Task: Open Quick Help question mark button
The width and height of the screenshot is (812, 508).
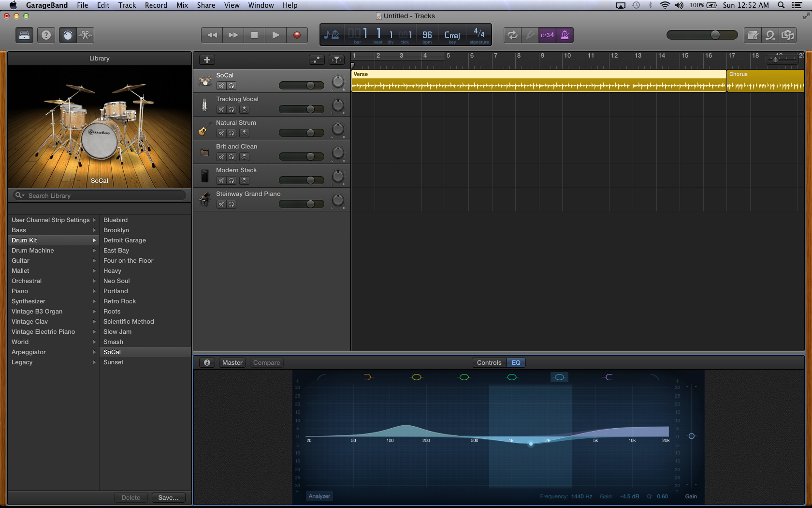Action: [46, 35]
